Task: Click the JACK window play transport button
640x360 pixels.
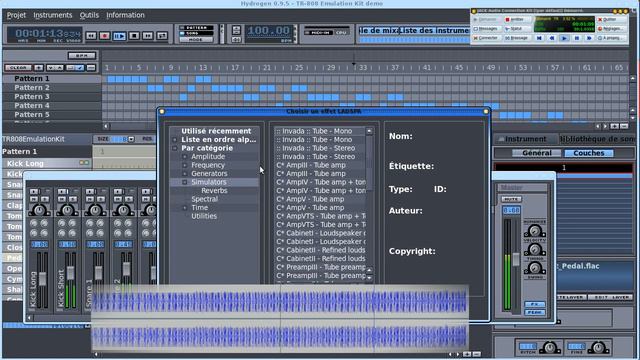Action: pos(564,38)
